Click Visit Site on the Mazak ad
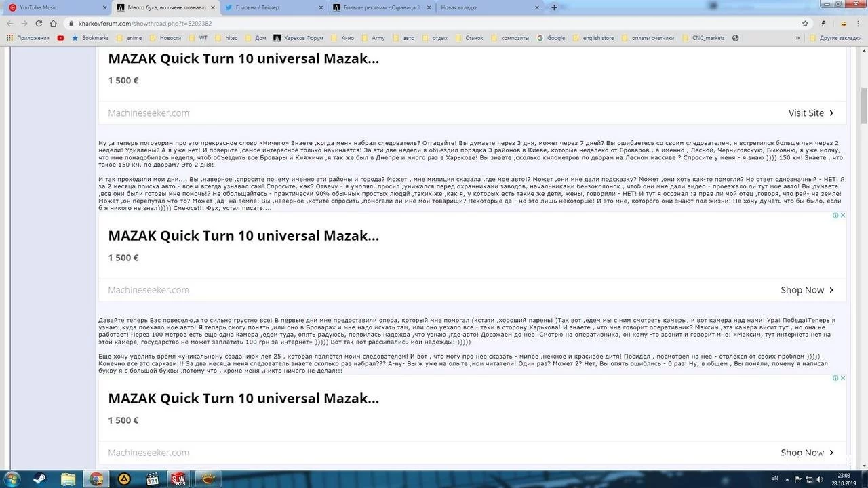This screenshot has width=868, height=488. tap(811, 113)
